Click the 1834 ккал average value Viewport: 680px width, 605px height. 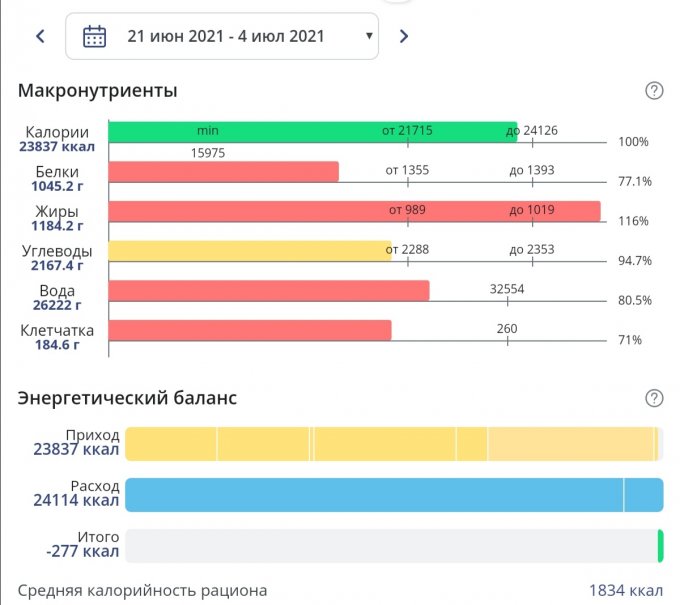(x=625, y=591)
